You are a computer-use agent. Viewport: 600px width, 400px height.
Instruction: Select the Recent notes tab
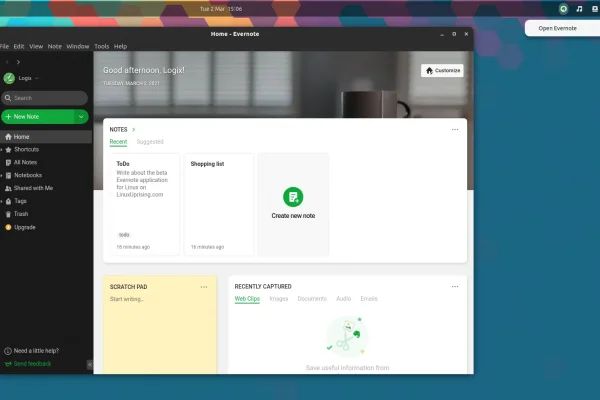[x=118, y=142]
